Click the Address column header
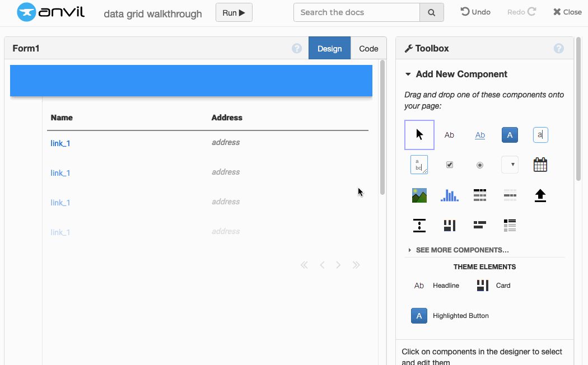The image size is (588, 365). pyautogui.click(x=227, y=118)
